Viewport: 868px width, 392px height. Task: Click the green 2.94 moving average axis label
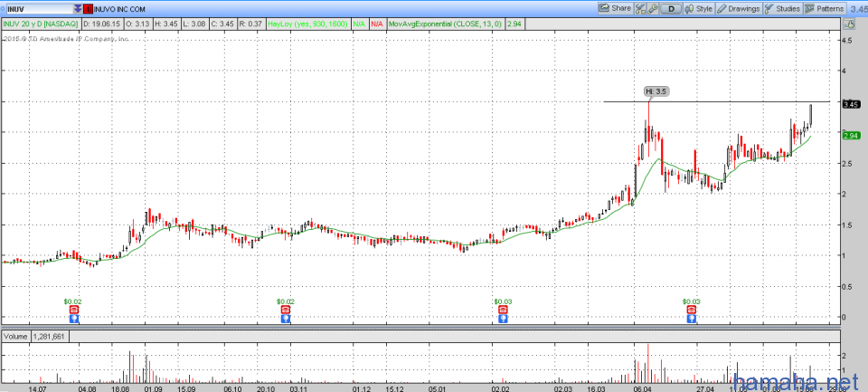850,135
